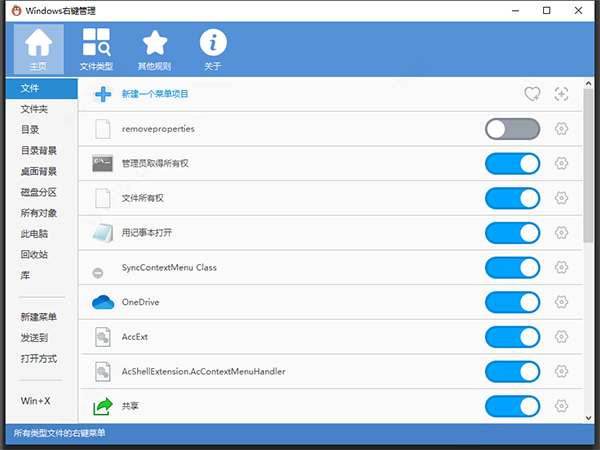Click the bracketed plus add icon
Viewport: 600px width, 450px height.
[561, 94]
